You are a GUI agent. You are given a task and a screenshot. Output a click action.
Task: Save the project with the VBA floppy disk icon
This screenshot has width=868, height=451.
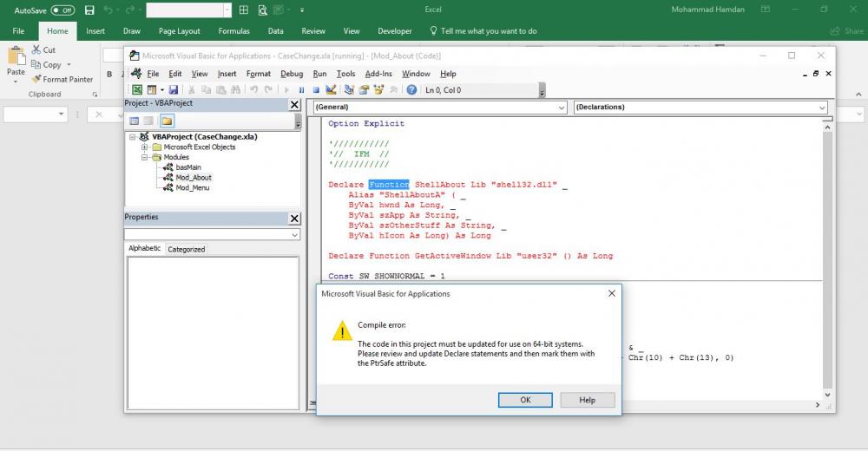click(174, 89)
